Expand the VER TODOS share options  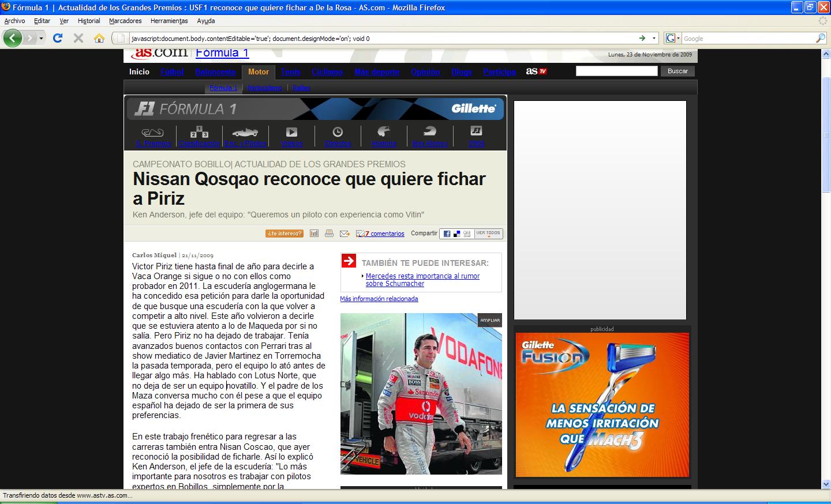(x=488, y=234)
